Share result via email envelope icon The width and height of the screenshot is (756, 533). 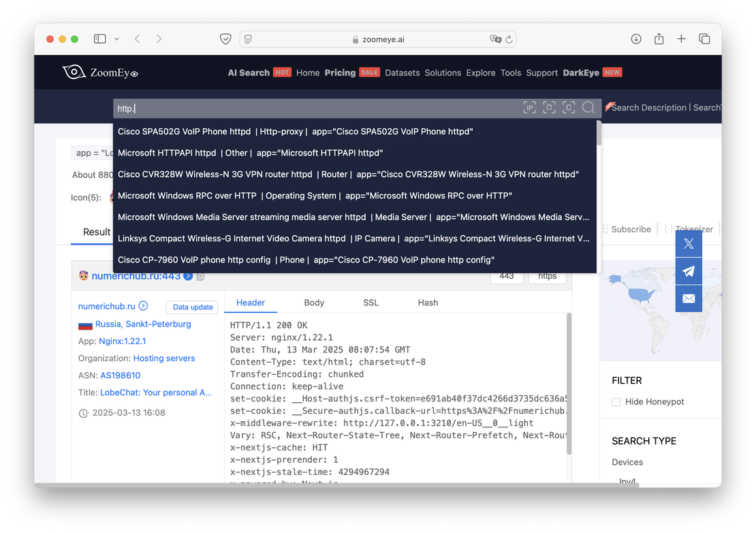pyautogui.click(x=689, y=299)
